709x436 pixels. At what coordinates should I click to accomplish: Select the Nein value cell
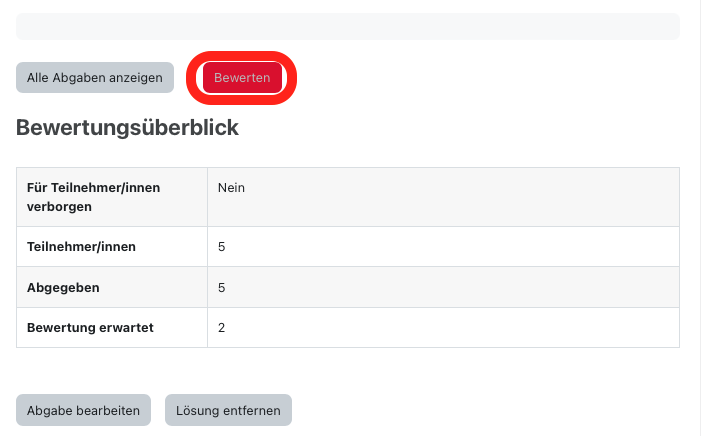231,188
